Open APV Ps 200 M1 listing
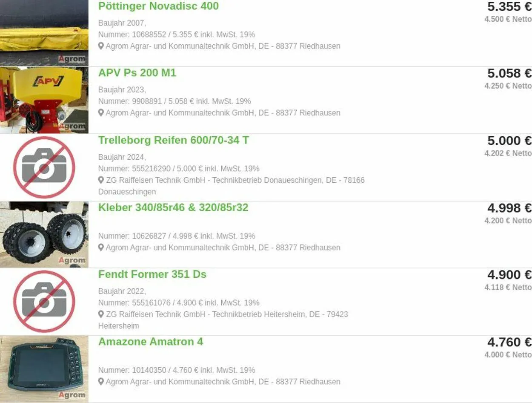The image size is (532, 403). [x=137, y=73]
